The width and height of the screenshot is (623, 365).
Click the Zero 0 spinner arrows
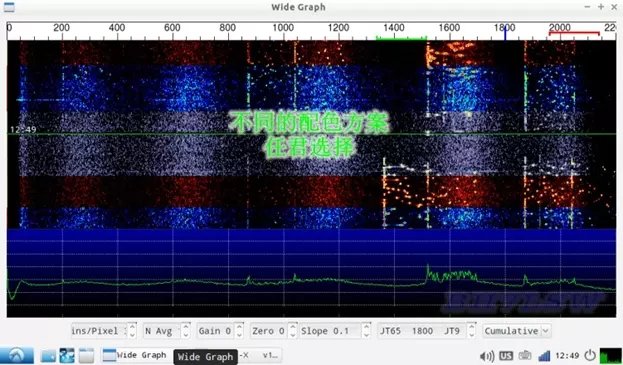292,330
